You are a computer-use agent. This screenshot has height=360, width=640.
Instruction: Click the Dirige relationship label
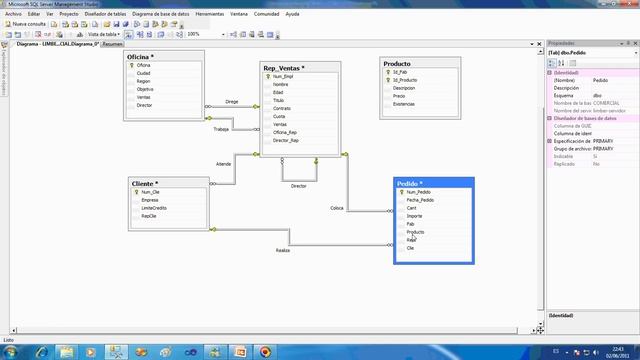(x=231, y=102)
